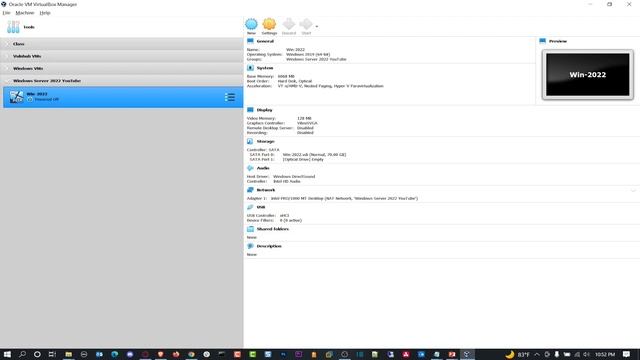Screen dimensions: 640x360
Task: Click the Display header link
Action: (x=264, y=110)
